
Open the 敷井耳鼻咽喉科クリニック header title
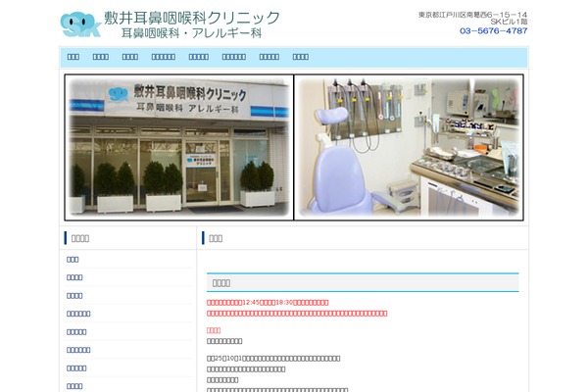pos(192,18)
